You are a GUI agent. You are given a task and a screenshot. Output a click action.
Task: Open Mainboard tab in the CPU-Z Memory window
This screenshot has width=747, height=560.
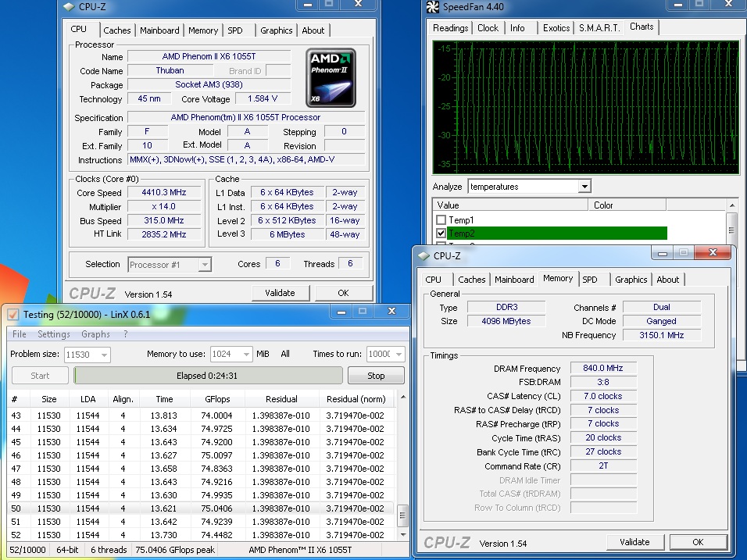[x=514, y=280]
